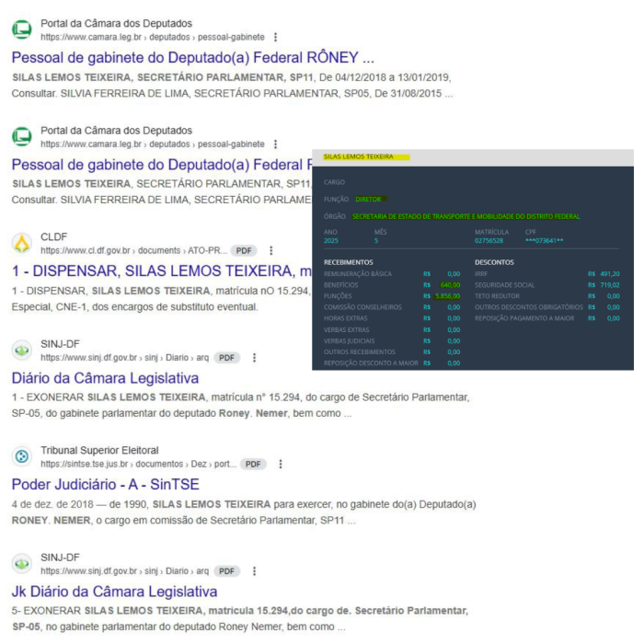Image resolution: width=644 pixels, height=644 pixels.
Task: Click SINJ-DF favicon above 'Jk Diário' result
Action: pyautogui.click(x=22, y=564)
